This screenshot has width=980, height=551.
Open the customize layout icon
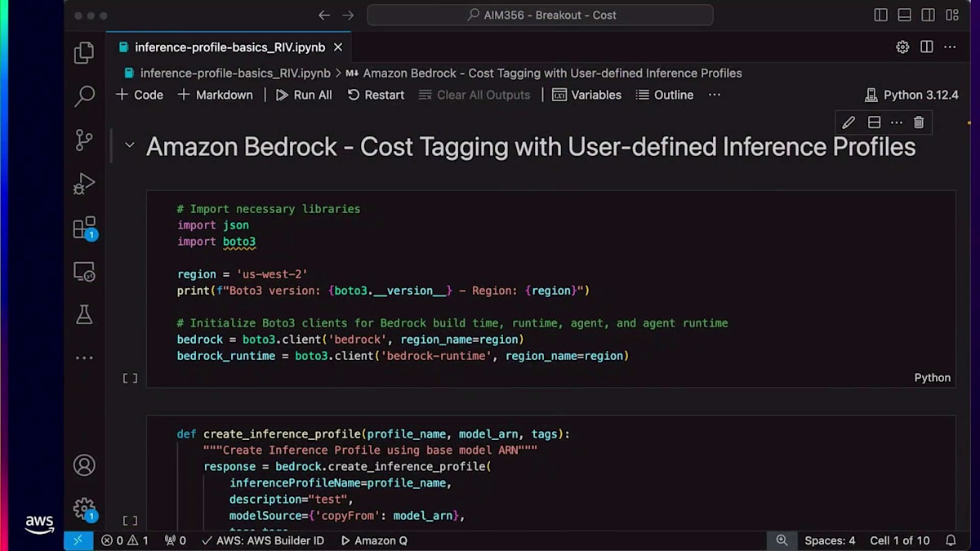tap(952, 15)
